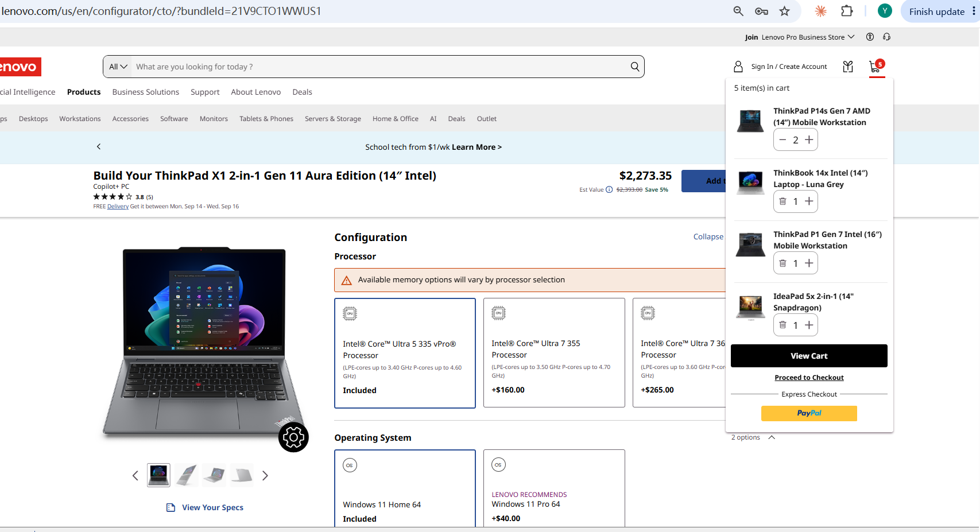Click View Your Specs link
This screenshot has height=532, width=980.
(x=212, y=507)
